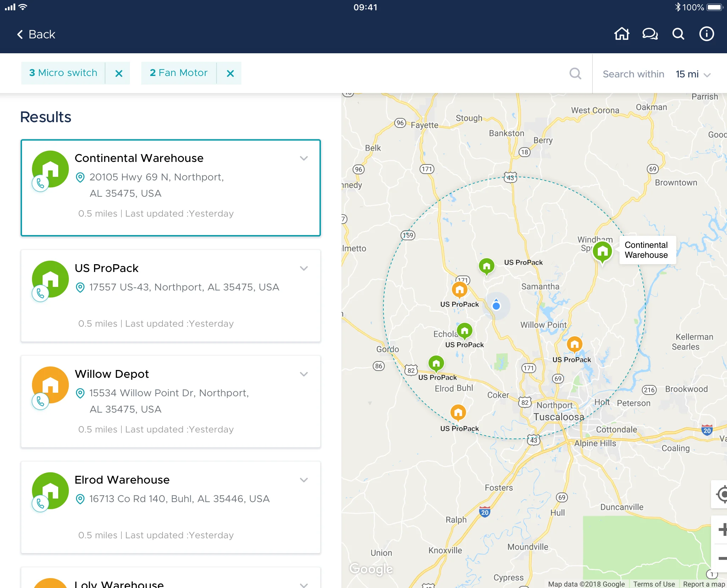Screen dimensions: 727x588
Task: Remove the Fan Motor filter chip
Action: tap(230, 73)
